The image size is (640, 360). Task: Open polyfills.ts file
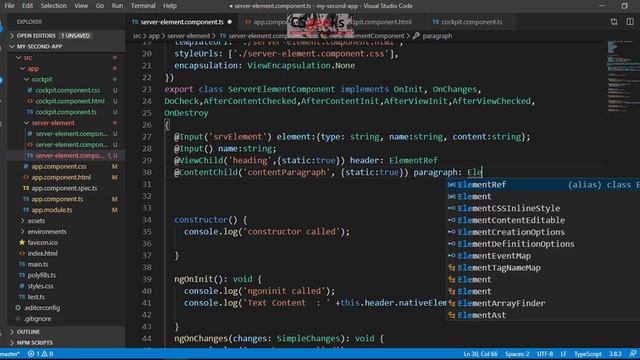tap(42, 275)
